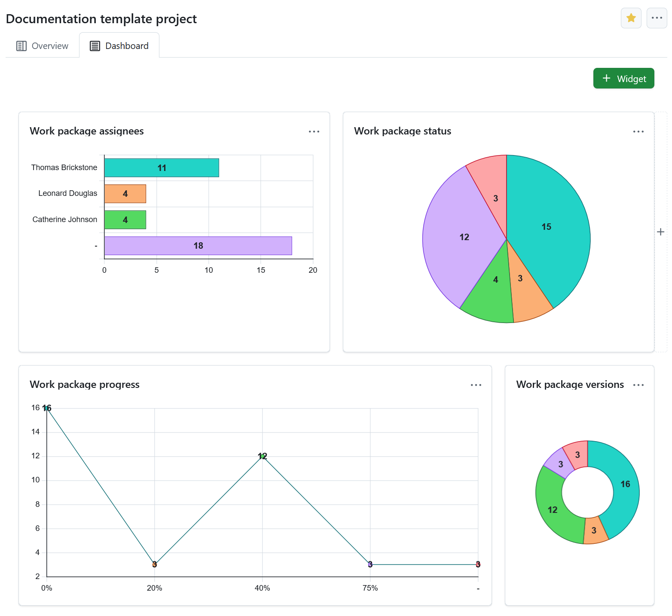Viewport: 672px width, 616px height.
Task: Select the Dashboard tab
Action: coord(119,46)
